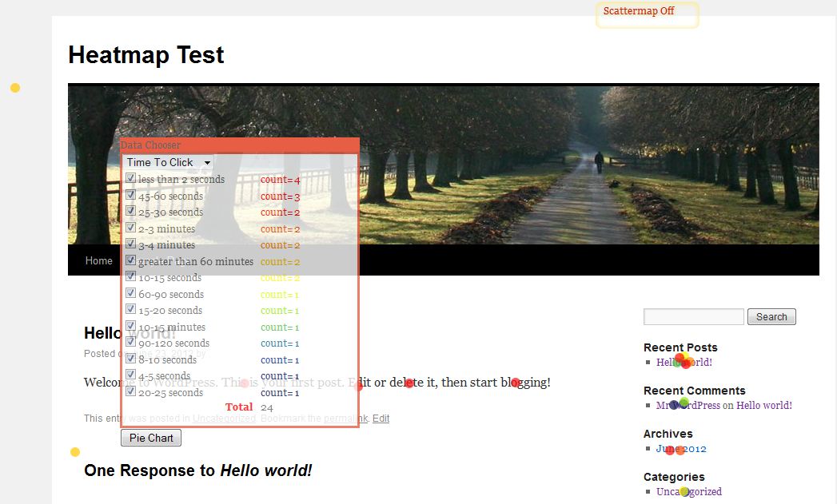Toggle the 'less than 2 seconds' checkbox

click(130, 178)
